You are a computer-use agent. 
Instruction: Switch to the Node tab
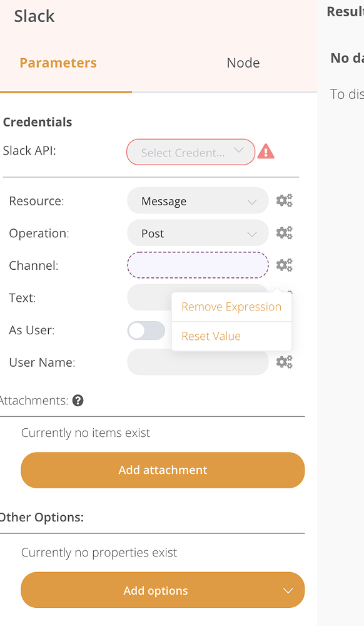pos(243,63)
